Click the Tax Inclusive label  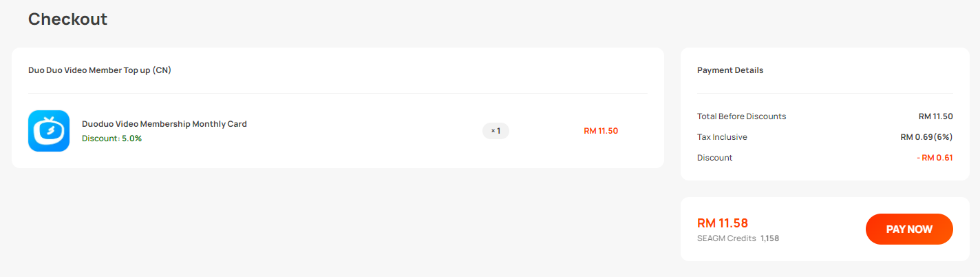tap(722, 137)
